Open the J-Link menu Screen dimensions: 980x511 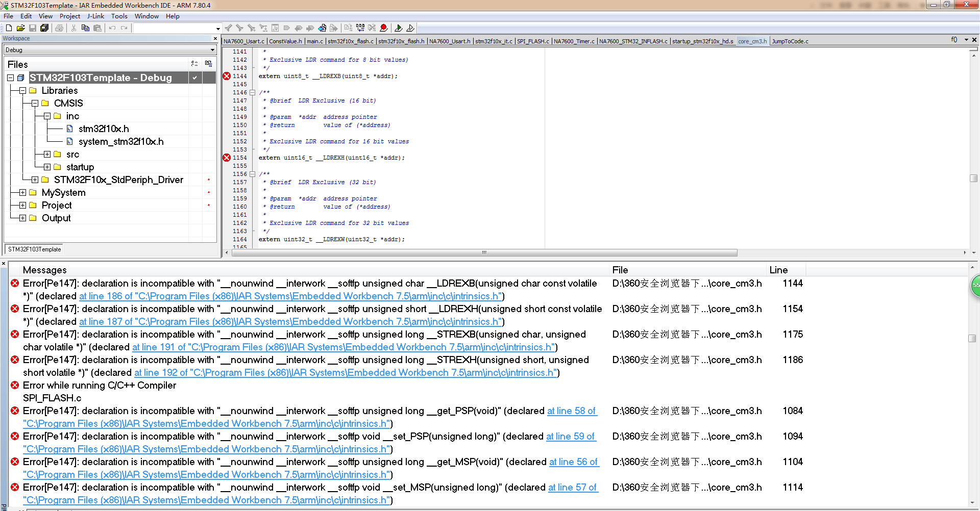pyautogui.click(x=95, y=16)
